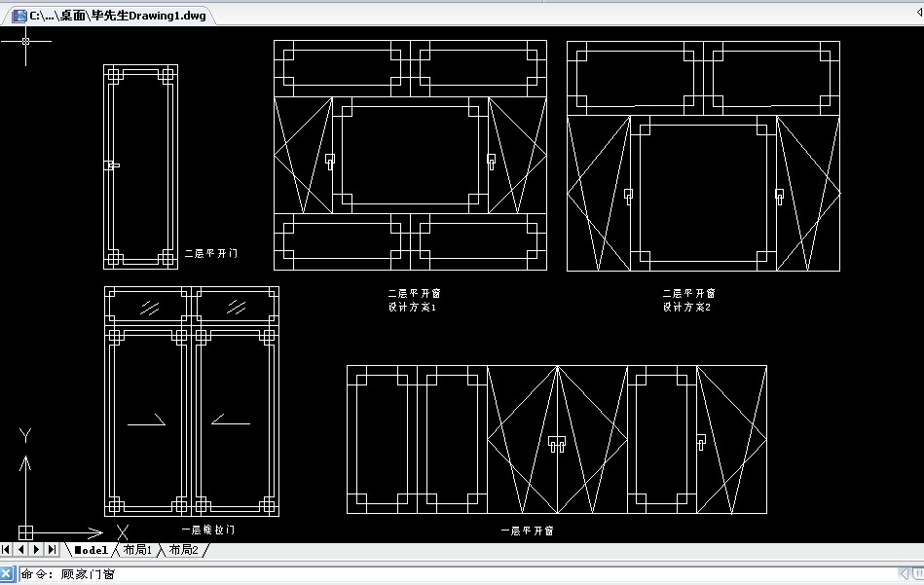The height and width of the screenshot is (585, 924).
Task: Open the 布局2 layout tab
Action: [183, 551]
